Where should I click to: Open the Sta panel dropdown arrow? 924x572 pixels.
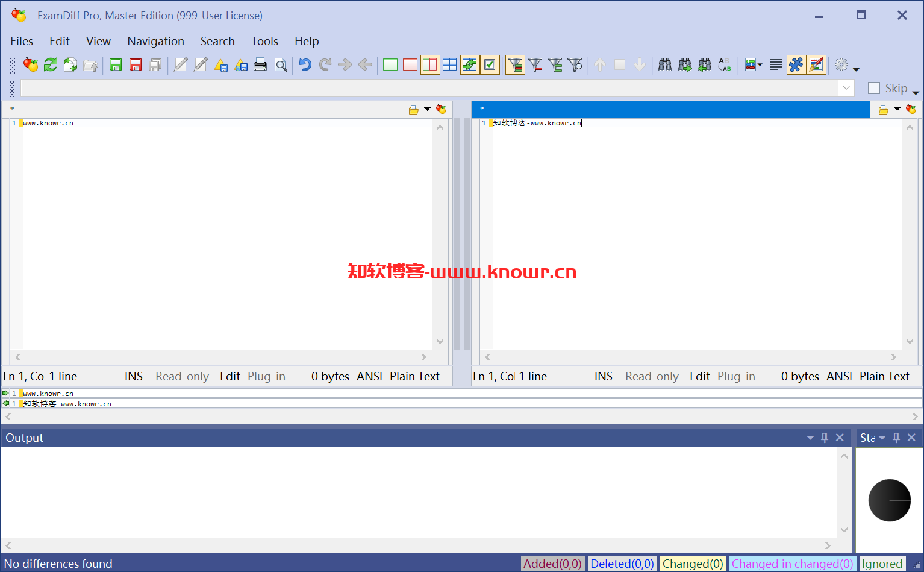click(x=882, y=438)
